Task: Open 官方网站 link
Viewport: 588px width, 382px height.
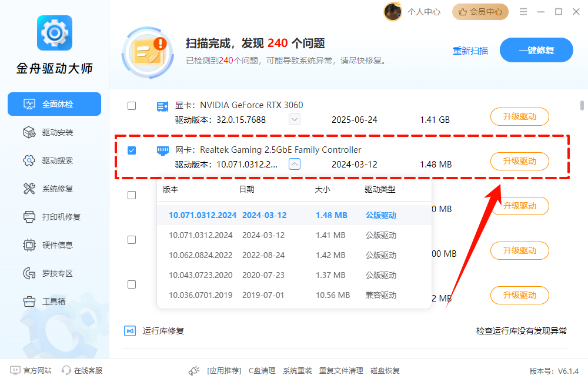Action: [37, 370]
